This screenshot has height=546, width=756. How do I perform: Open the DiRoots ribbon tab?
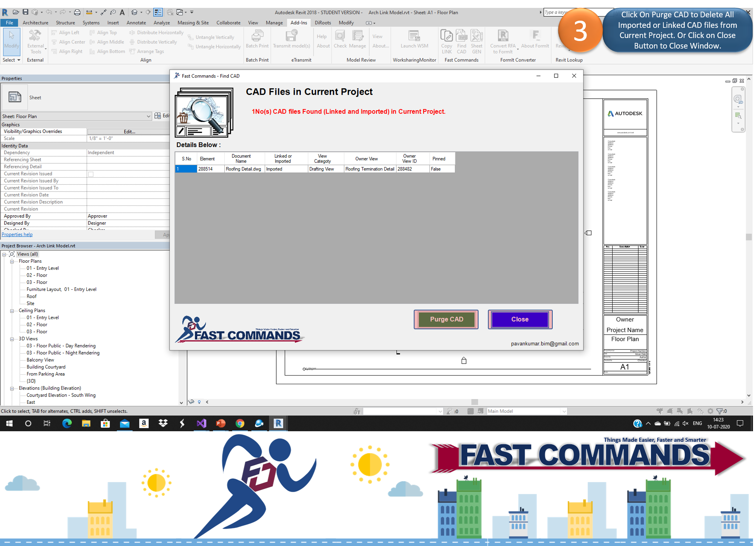pyautogui.click(x=323, y=23)
